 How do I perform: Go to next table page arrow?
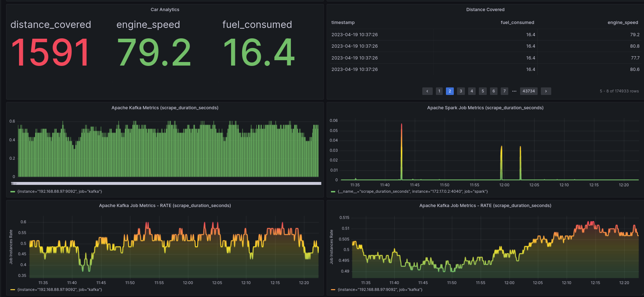pyautogui.click(x=546, y=91)
